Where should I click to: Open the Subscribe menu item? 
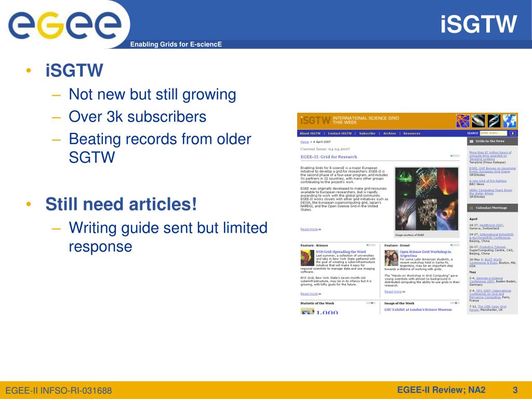point(367,134)
